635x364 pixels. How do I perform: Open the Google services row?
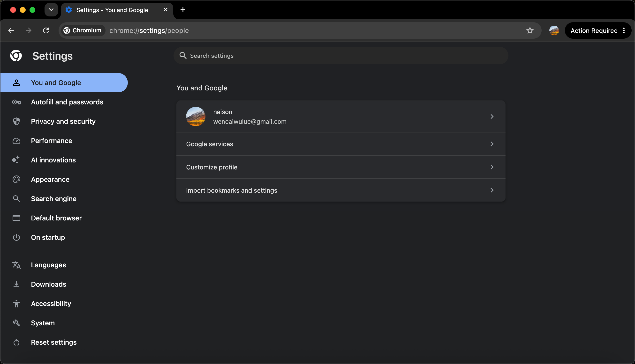[x=341, y=144]
